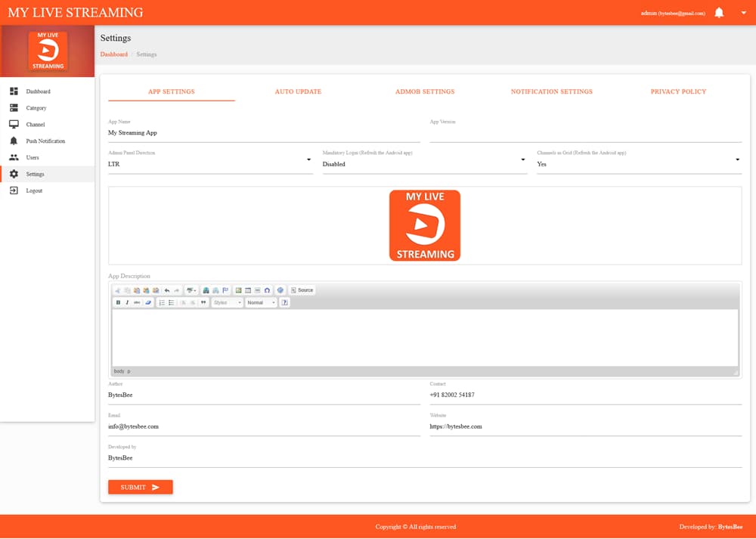This screenshot has height=539, width=756.
Task: Click the App Version input field
Action: click(x=585, y=133)
